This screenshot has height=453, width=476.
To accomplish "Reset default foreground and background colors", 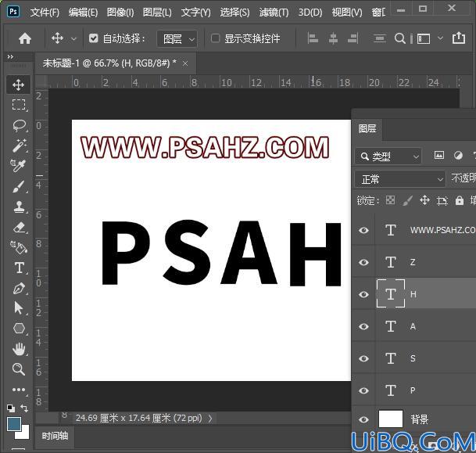I will 11,408.
